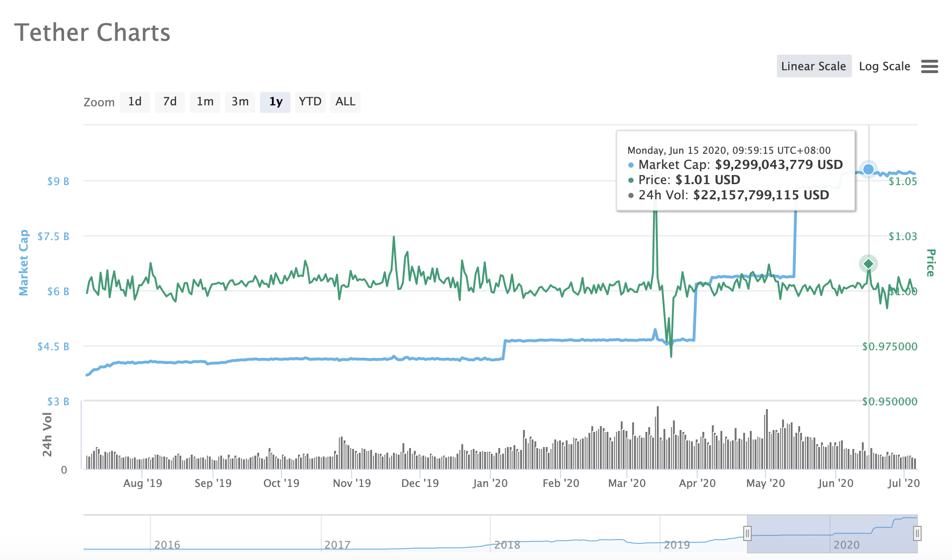Click the Jun '20 x-axis label
Screen dimensions: 952x560
click(836, 484)
